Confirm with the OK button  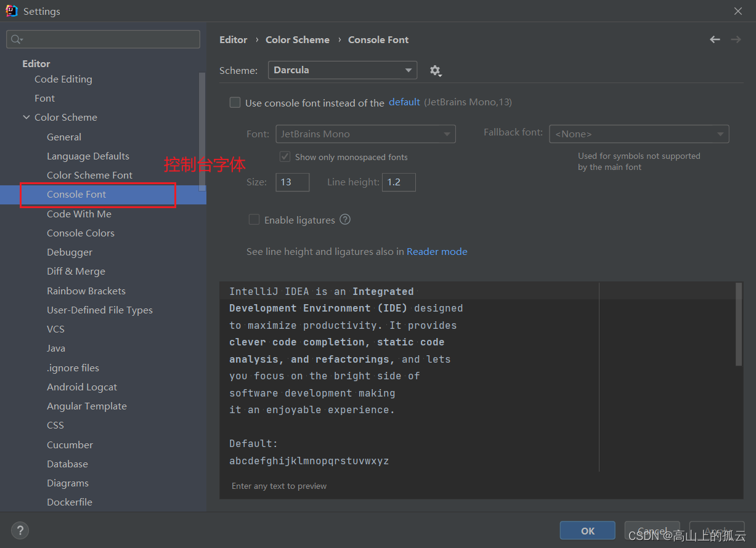(x=588, y=531)
